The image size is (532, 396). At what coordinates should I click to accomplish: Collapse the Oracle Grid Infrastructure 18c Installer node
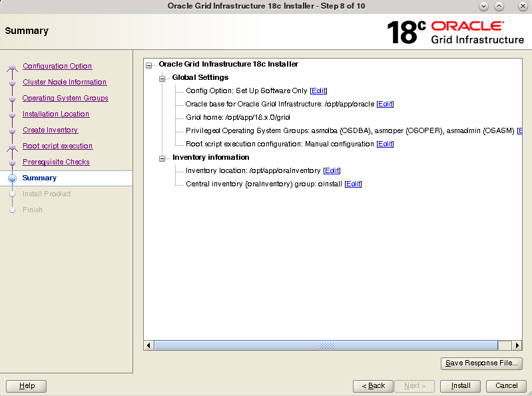(148, 65)
